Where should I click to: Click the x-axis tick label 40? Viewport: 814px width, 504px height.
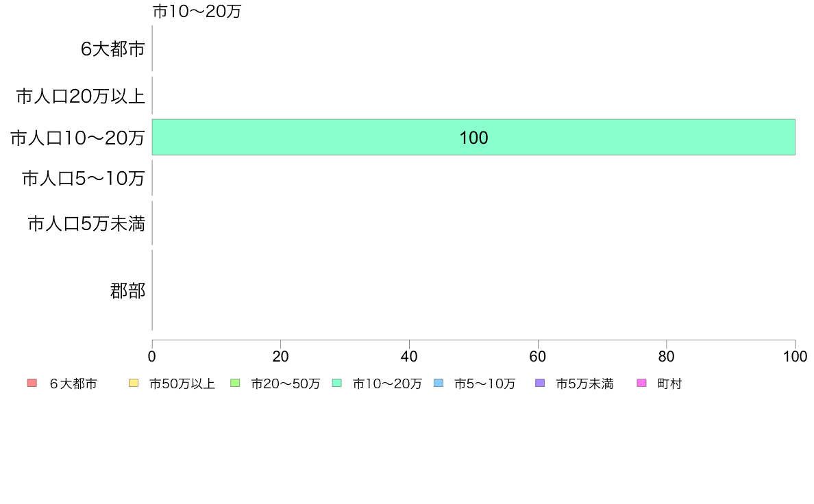tap(409, 357)
